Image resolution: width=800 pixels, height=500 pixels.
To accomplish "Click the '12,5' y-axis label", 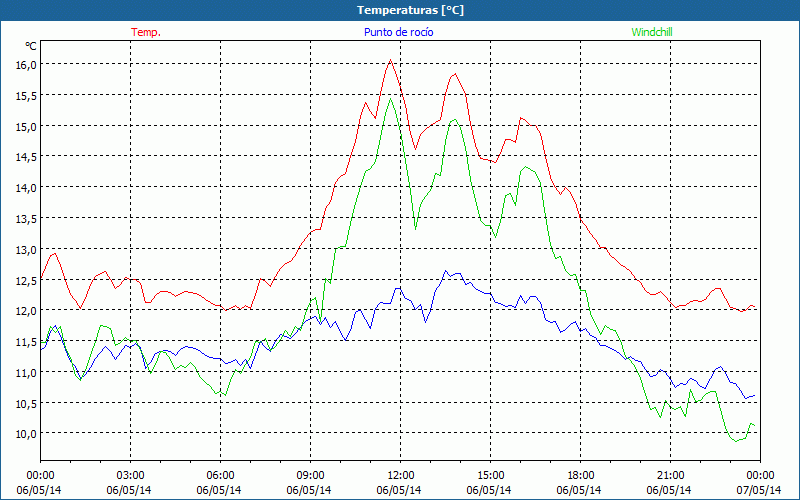I will [26, 280].
